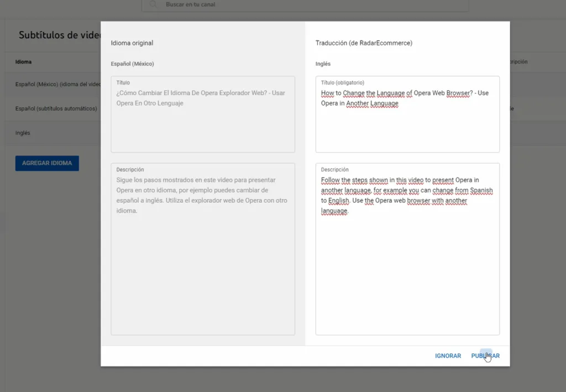Click the Inglés label in the translation pane
Screen dimensions: 566x392
[323, 64]
